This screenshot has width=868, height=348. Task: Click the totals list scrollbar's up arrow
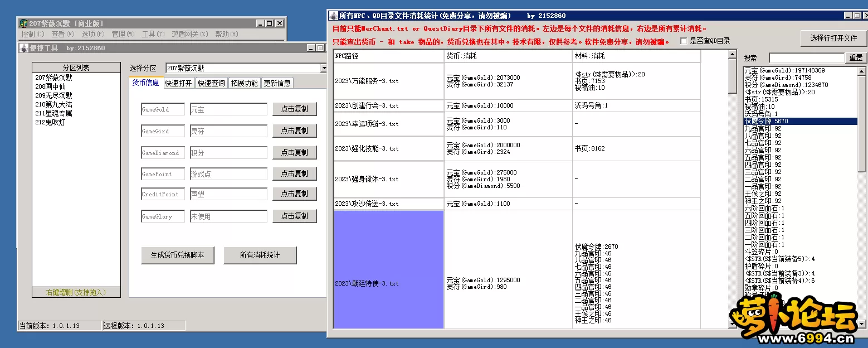point(861,71)
